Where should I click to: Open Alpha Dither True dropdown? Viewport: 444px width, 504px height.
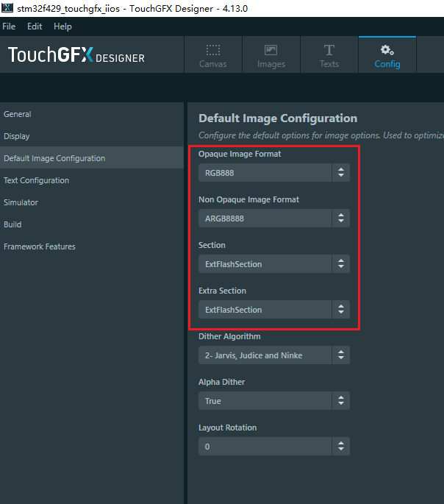click(274, 401)
